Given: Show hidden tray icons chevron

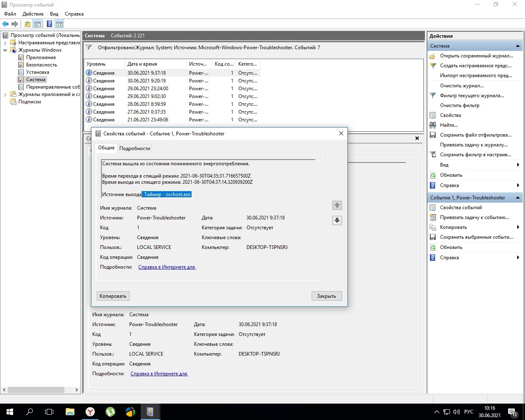Looking at the screenshot, I should 436,412.
